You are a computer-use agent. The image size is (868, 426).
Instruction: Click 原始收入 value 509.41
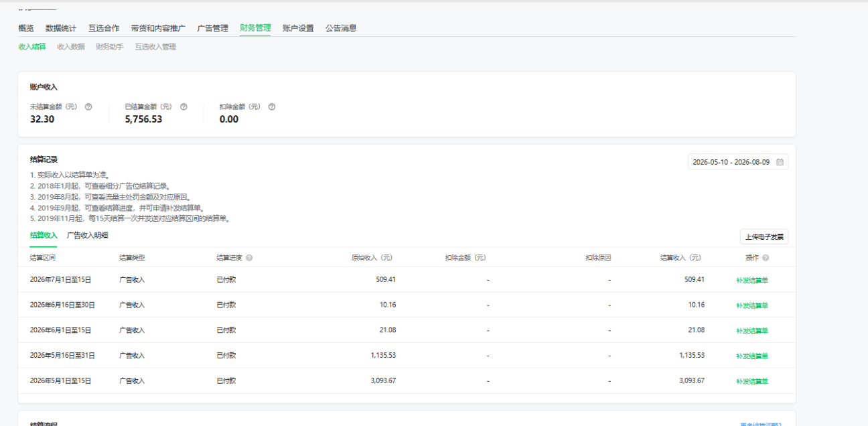(x=386, y=279)
